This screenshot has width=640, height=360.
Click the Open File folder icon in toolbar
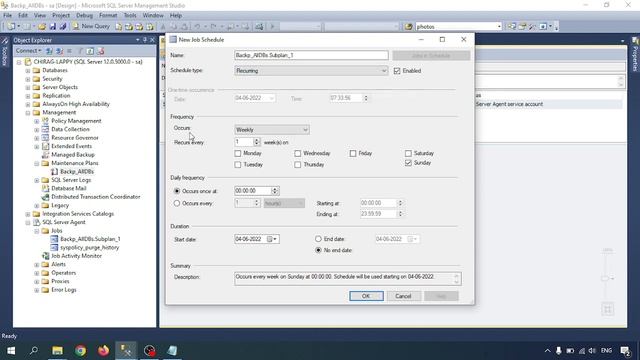coord(42,27)
